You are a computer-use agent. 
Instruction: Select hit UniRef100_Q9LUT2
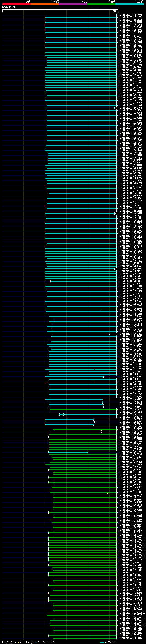point(131,304)
